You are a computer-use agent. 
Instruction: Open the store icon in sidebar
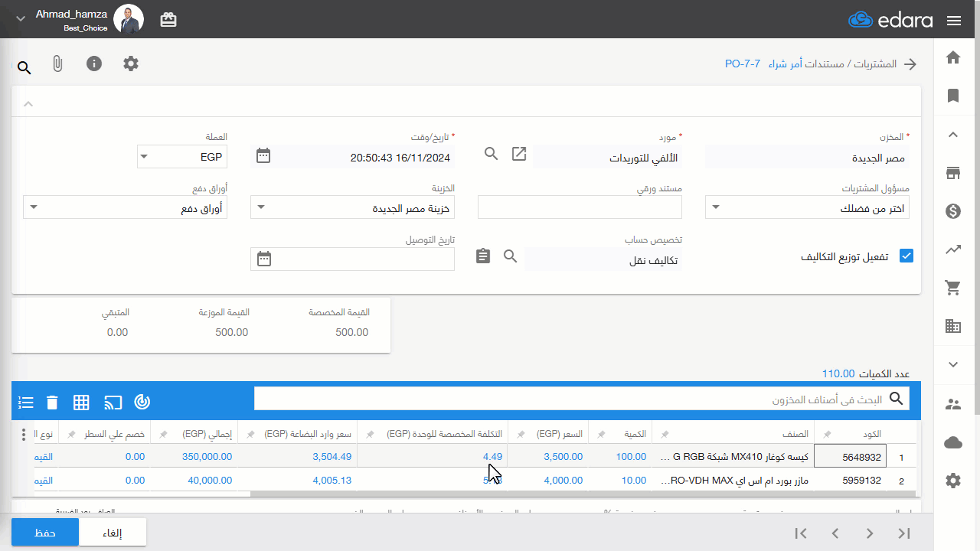[953, 173]
